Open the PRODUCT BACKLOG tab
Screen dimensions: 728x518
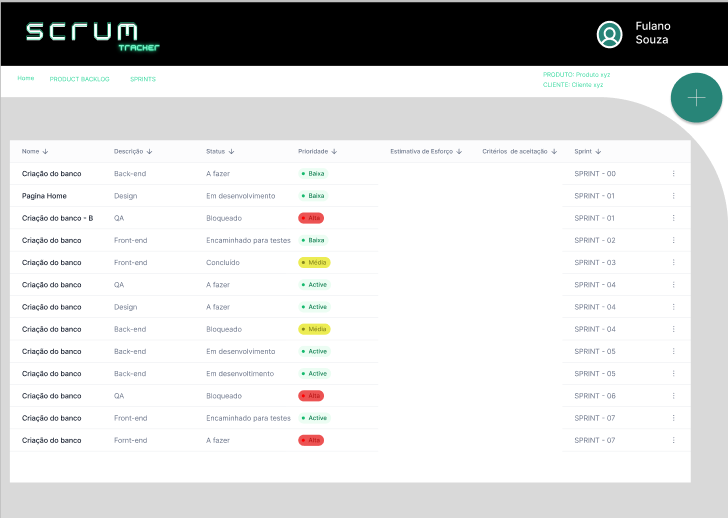(79, 79)
